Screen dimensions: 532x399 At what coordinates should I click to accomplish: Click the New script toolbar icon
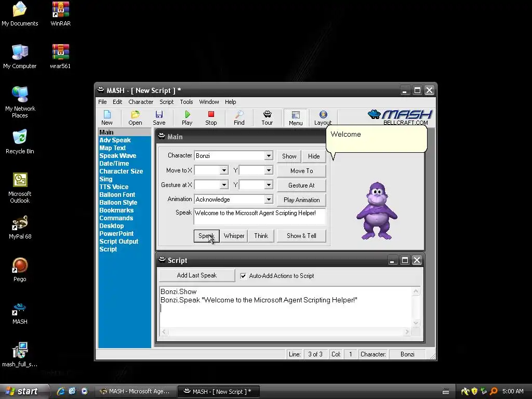coord(107,118)
